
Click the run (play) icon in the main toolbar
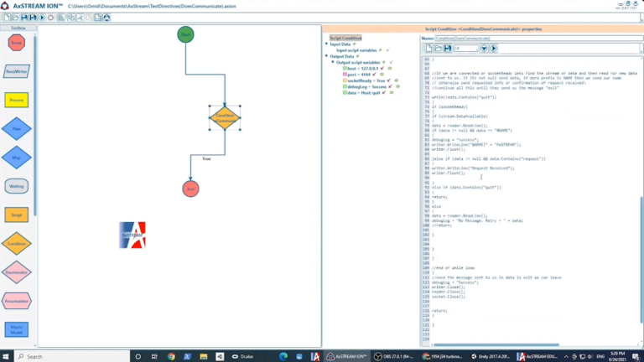(42, 18)
